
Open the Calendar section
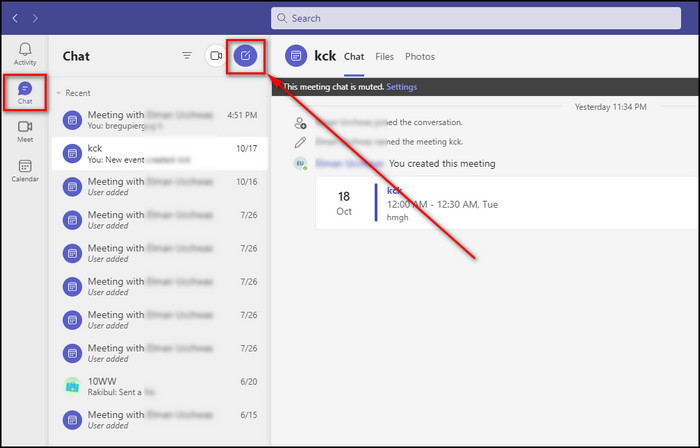(25, 171)
